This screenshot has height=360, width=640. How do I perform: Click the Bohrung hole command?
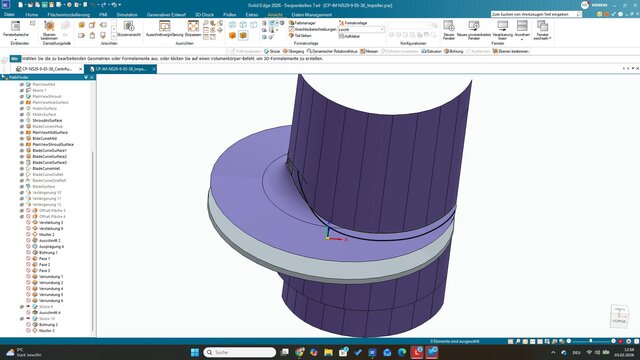pos(453,51)
